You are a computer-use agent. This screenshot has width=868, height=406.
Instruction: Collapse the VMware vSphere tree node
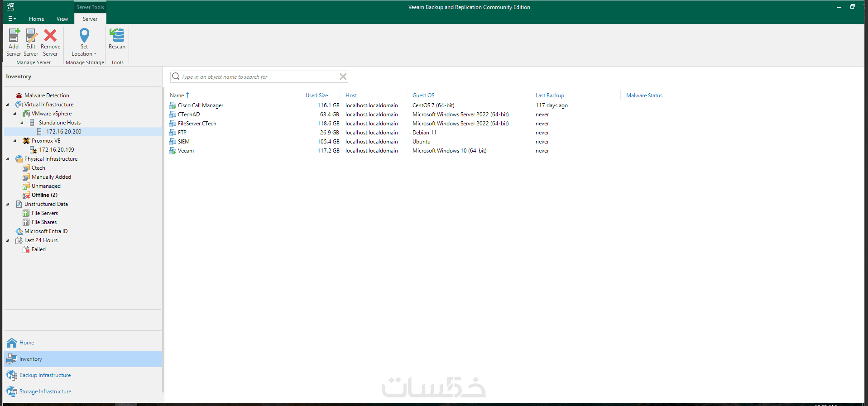[14, 114]
